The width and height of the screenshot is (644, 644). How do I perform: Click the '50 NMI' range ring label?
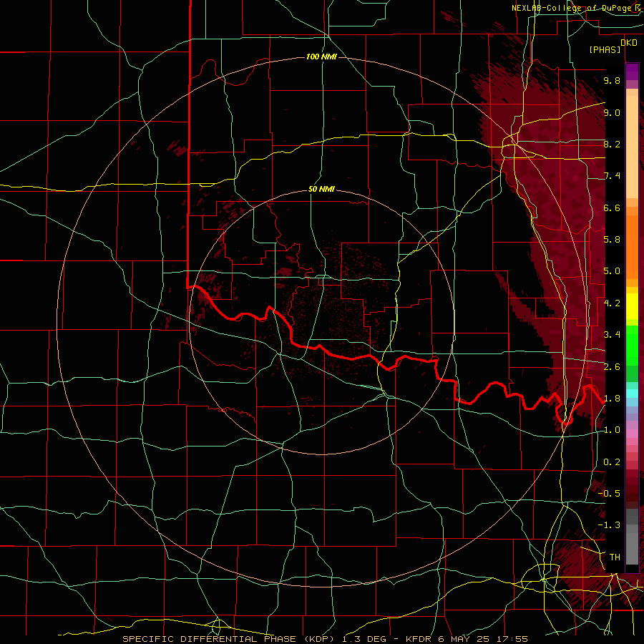(321, 190)
